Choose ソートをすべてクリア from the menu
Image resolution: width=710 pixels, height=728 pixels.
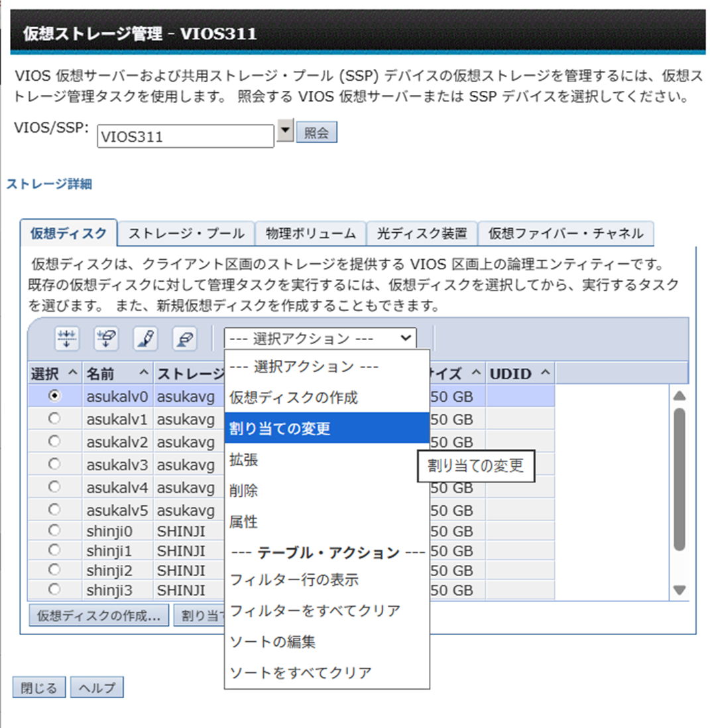(x=326, y=672)
